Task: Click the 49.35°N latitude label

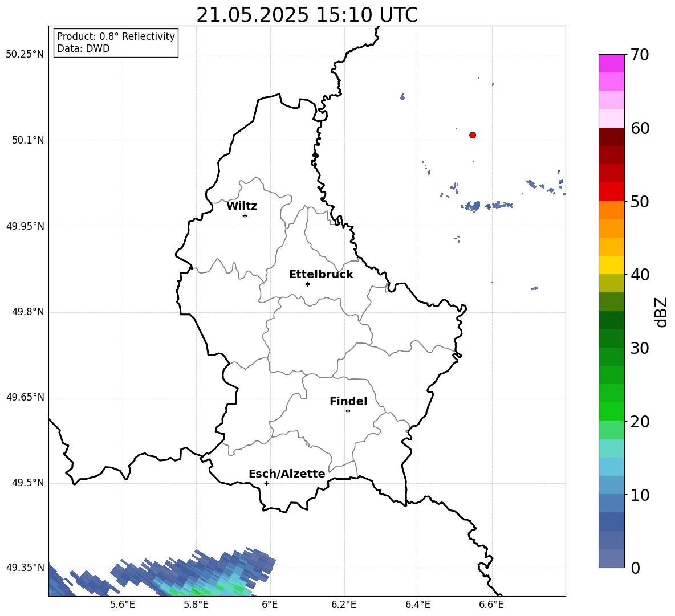Action: click(x=25, y=568)
